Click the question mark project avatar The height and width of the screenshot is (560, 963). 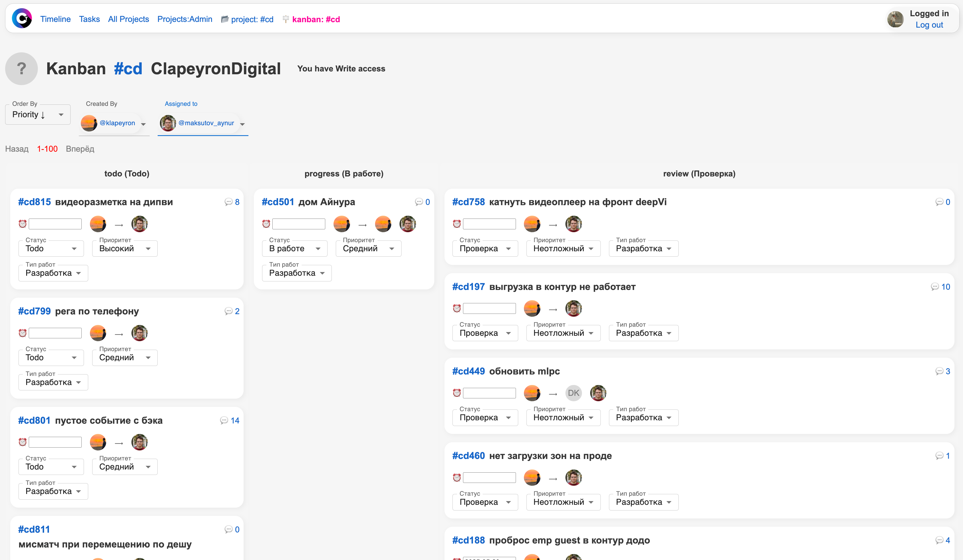(21, 69)
